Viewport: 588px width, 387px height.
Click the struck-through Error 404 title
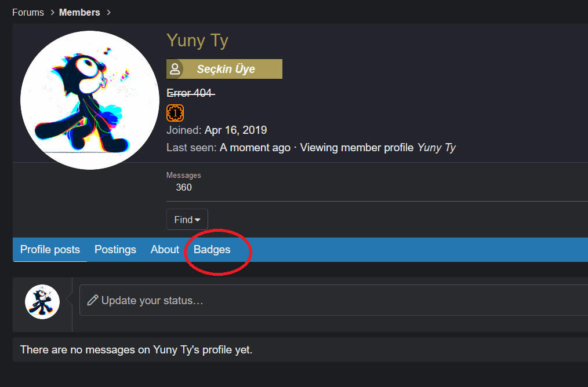[191, 93]
